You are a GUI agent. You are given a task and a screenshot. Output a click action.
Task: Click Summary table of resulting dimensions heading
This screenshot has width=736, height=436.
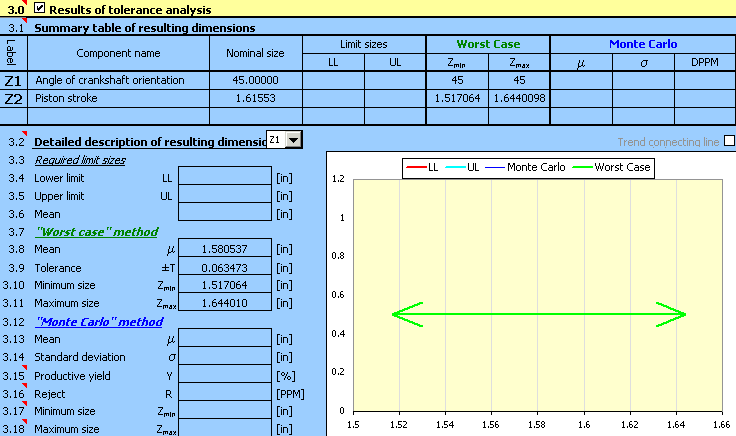point(145,28)
